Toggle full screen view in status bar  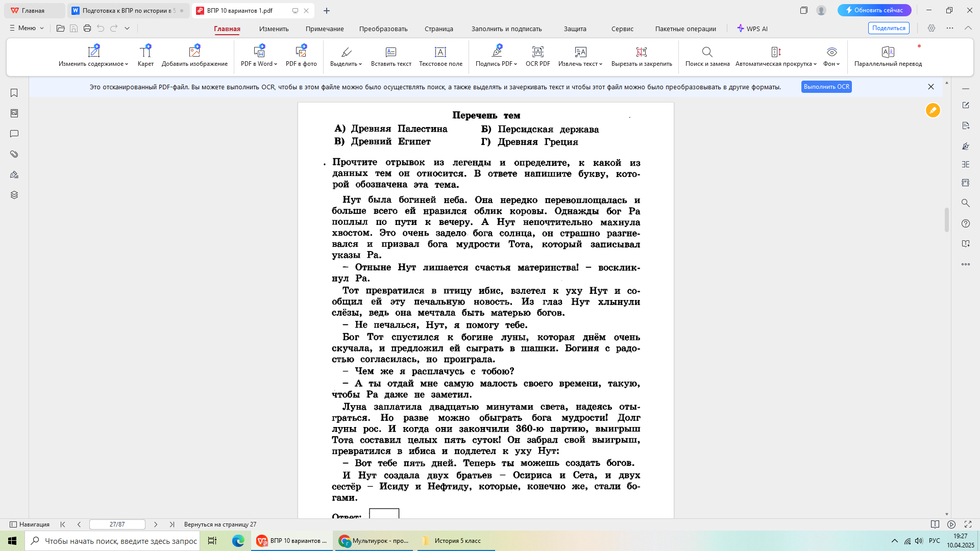click(x=968, y=524)
